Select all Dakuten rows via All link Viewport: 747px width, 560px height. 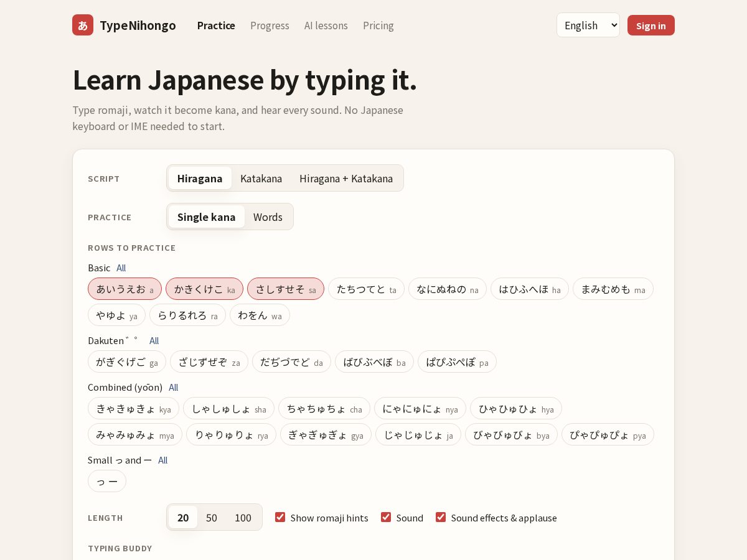click(154, 341)
